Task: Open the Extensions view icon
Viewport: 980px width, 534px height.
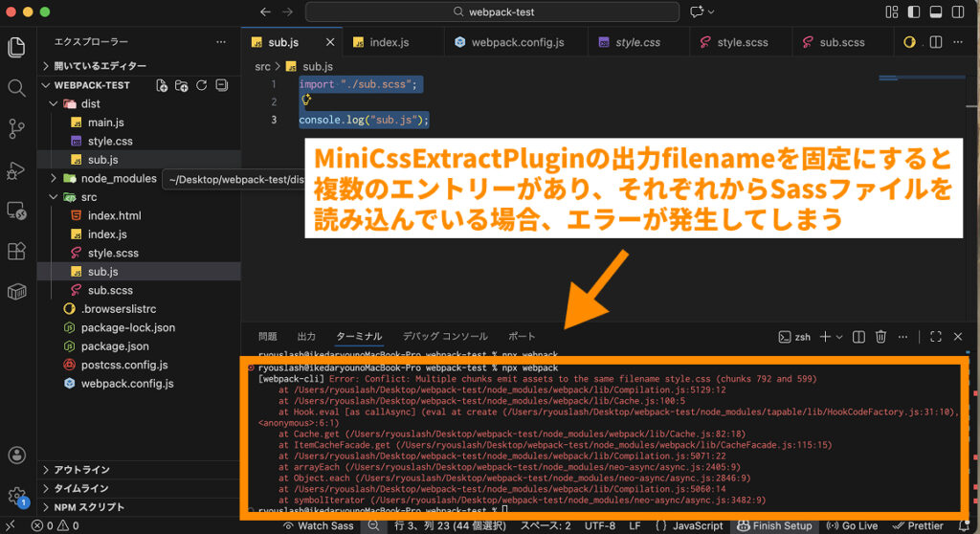Action: click(16, 251)
